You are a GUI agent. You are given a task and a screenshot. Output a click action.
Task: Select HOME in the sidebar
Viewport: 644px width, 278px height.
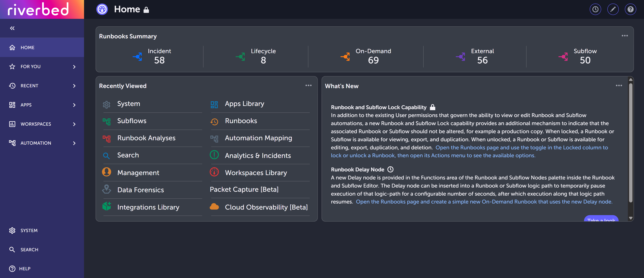coord(42,48)
